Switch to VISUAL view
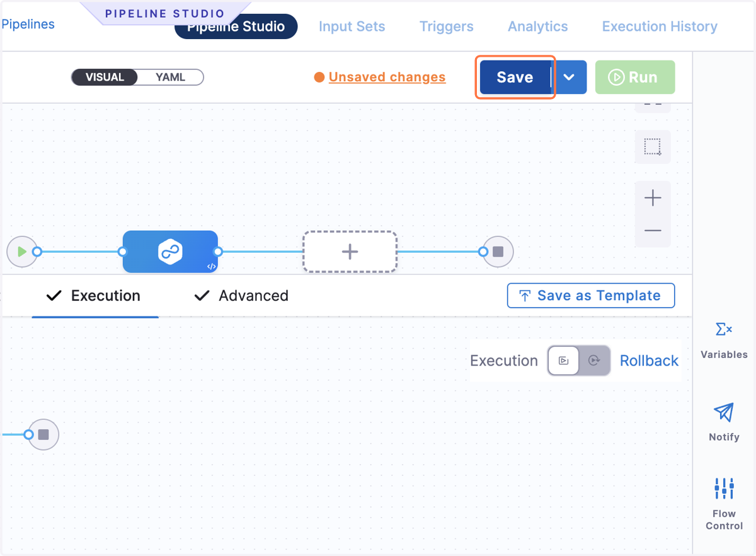 [105, 78]
